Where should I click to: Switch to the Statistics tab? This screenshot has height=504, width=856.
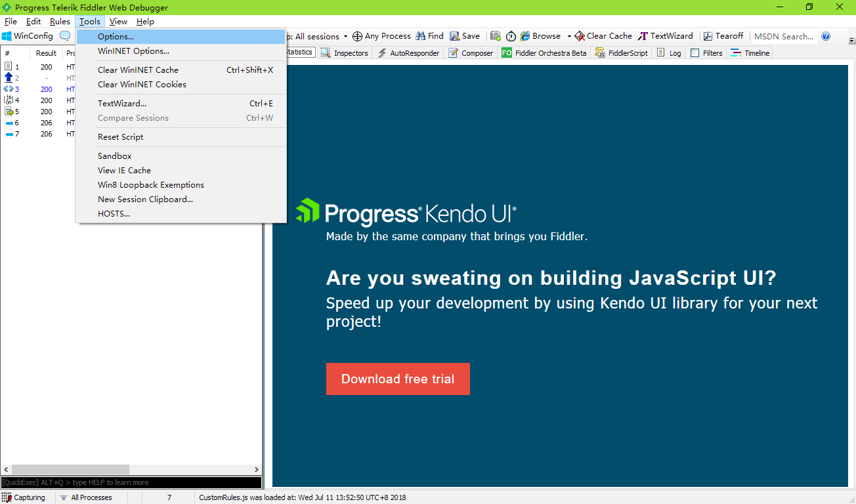pyautogui.click(x=301, y=52)
